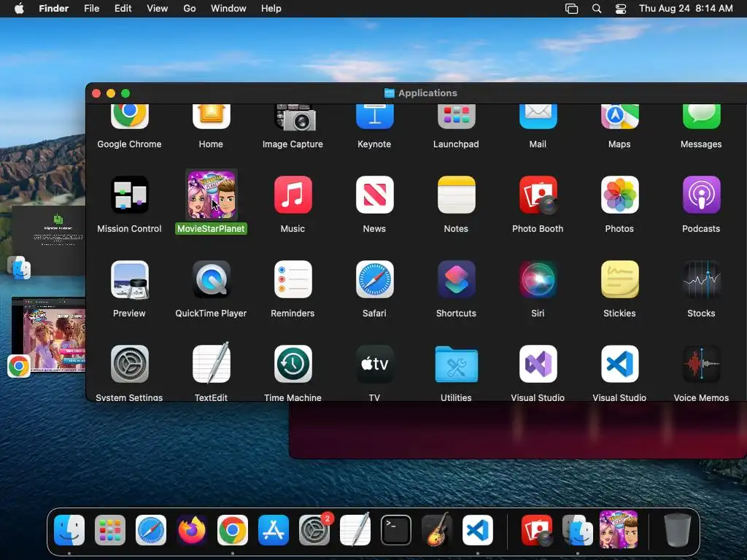Select the Stocks app icon
Viewport: 747px width, 560px height.
[701, 279]
